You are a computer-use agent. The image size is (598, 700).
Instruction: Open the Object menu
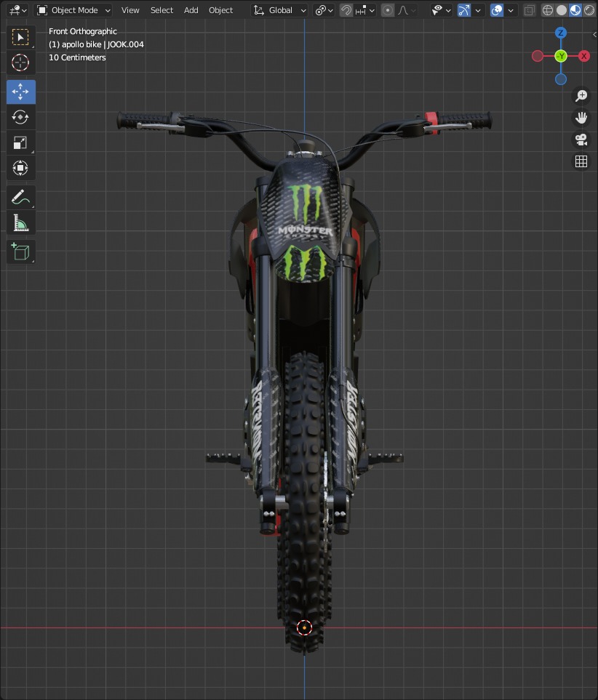click(220, 10)
